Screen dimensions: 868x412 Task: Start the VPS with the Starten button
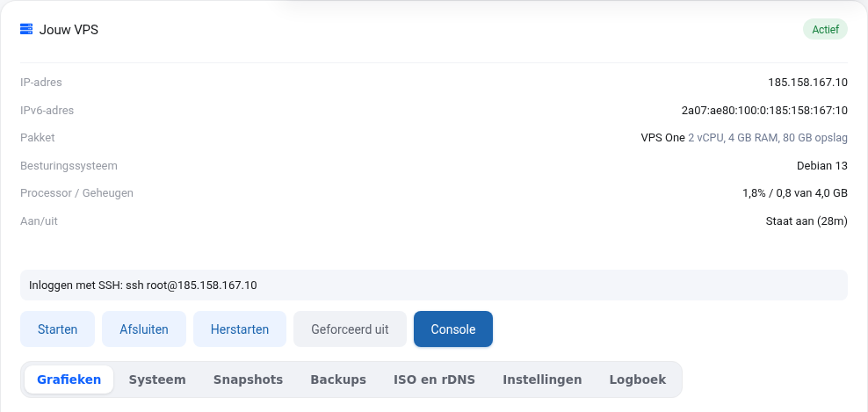[58, 329]
